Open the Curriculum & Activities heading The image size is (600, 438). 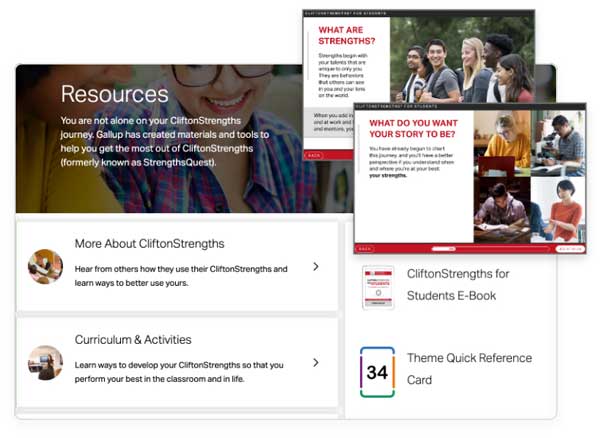tap(133, 340)
